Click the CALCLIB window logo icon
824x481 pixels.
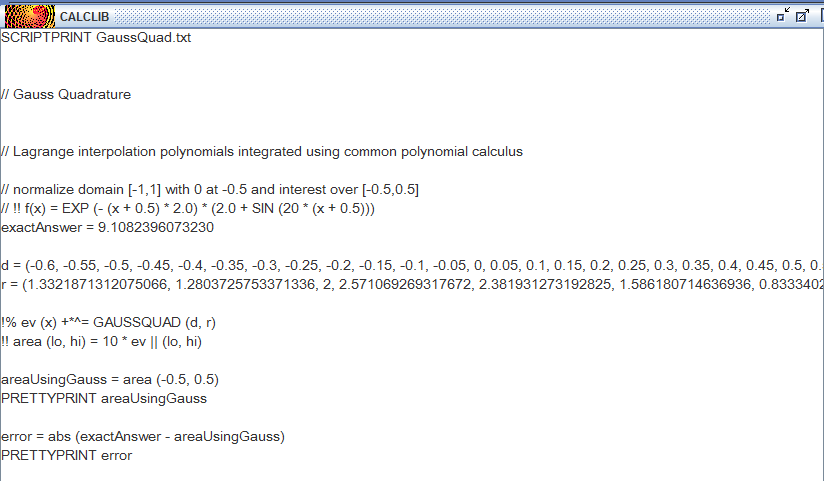click(x=30, y=16)
